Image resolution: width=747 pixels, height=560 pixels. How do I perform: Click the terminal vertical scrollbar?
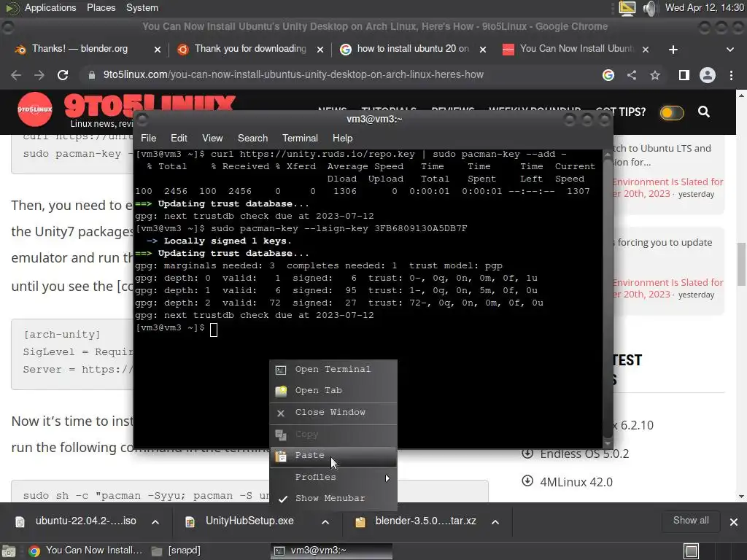[607, 299]
